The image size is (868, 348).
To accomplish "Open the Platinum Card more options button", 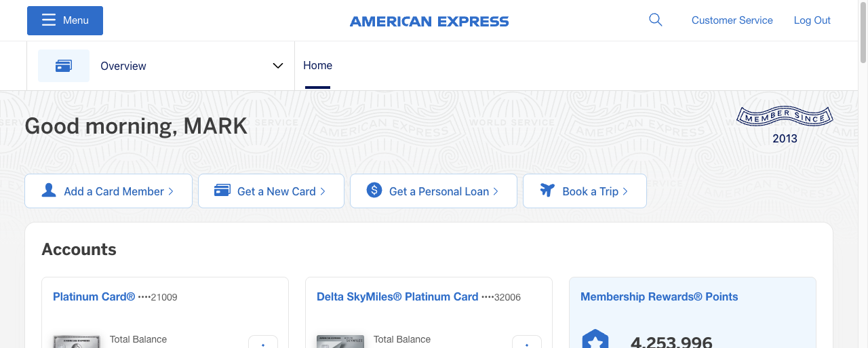I will [263, 343].
